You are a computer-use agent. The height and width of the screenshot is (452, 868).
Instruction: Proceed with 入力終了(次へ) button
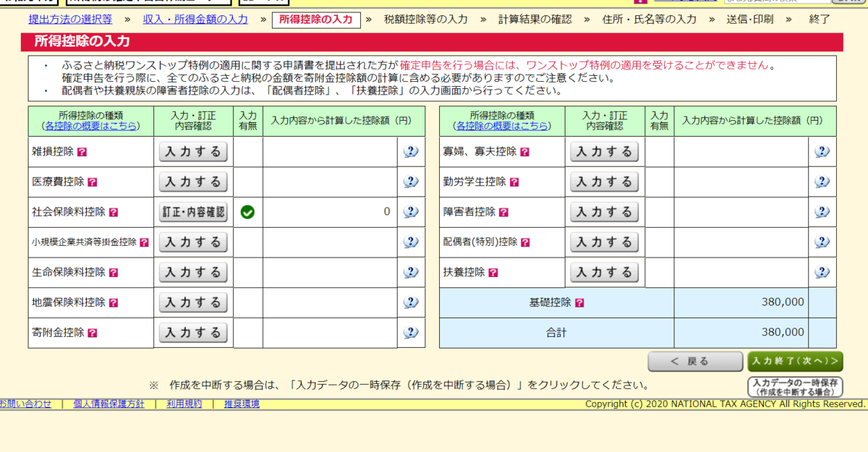click(x=796, y=361)
